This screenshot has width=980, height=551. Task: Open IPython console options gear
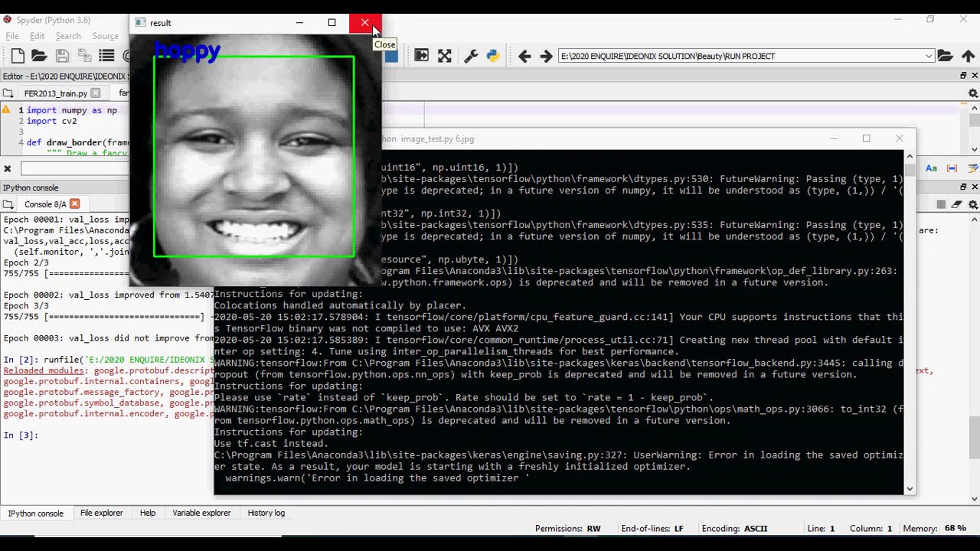(973, 204)
